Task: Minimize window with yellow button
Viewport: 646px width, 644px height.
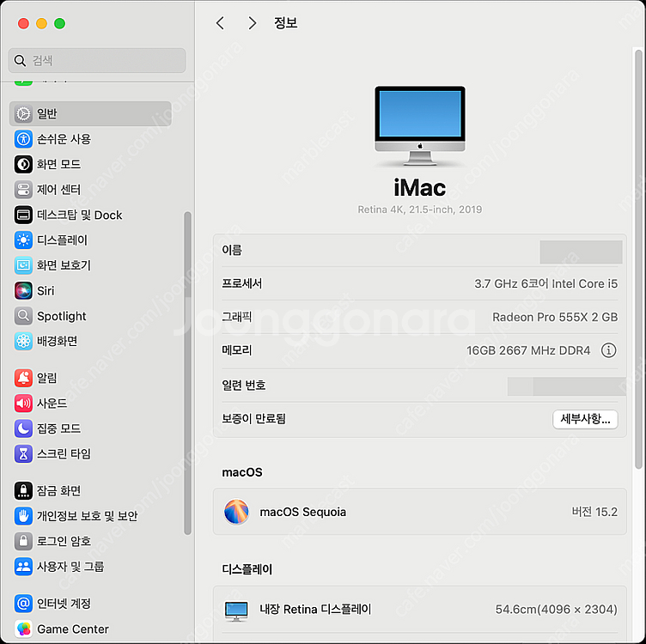Action: 41,23
